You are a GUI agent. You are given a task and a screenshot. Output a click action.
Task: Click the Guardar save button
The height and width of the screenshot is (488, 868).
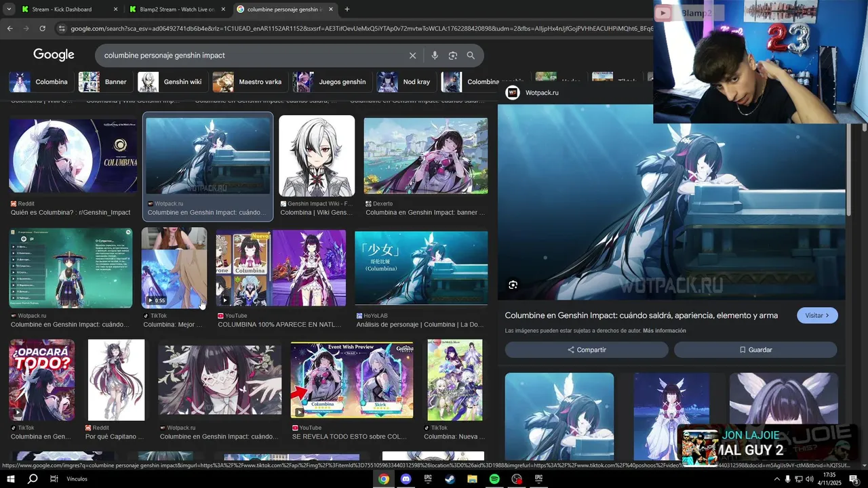pyautogui.click(x=755, y=350)
